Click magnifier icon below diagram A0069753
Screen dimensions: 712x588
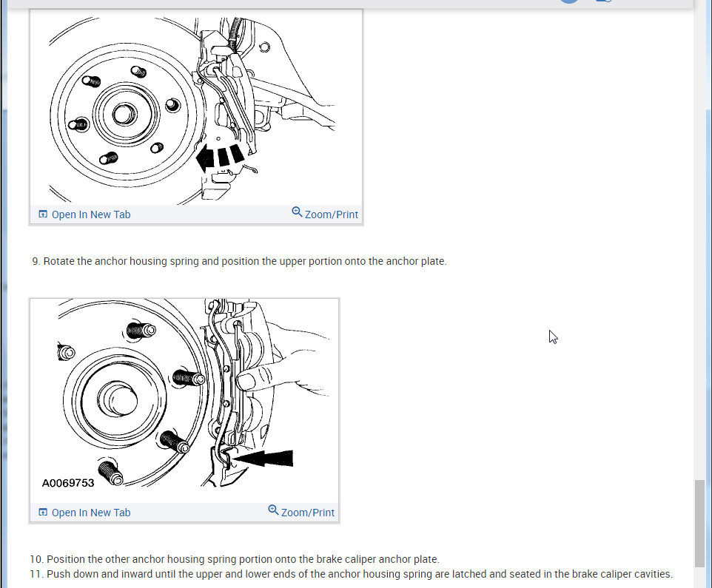point(273,510)
